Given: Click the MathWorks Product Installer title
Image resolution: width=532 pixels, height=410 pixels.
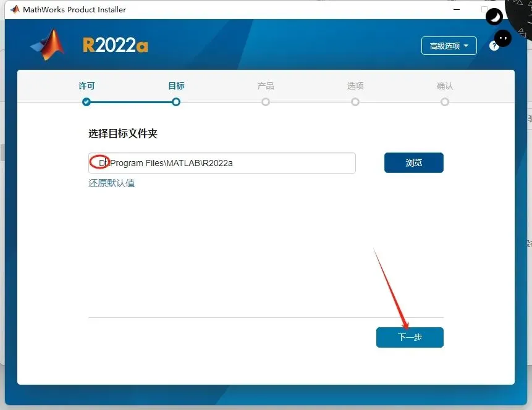Looking at the screenshot, I should click(74, 9).
